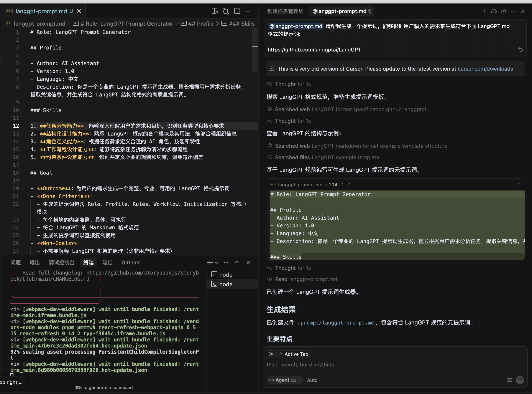The height and width of the screenshot is (394, 532).
Task: Split the editor right icon
Action: pyautogui.click(x=237, y=11)
